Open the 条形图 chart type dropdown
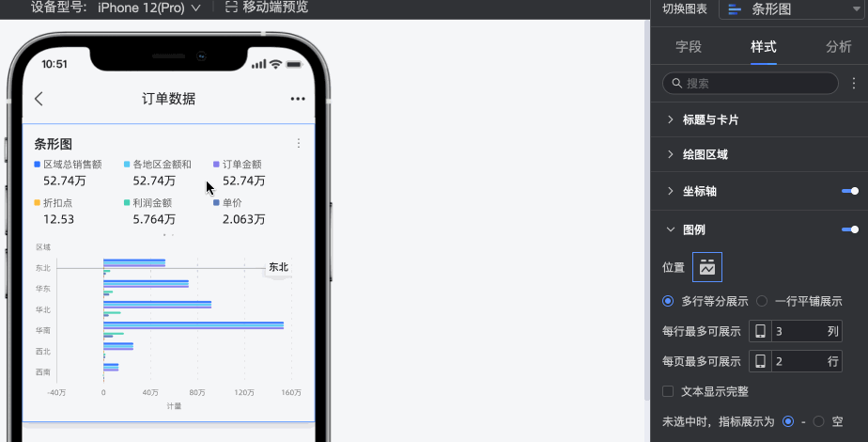Viewport: 868px width, 442px height. click(793, 9)
